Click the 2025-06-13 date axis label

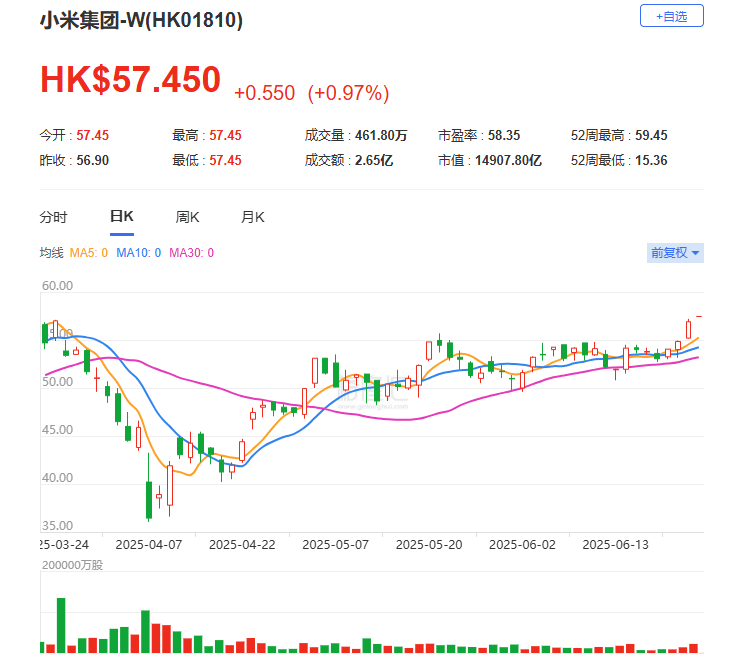(x=615, y=545)
